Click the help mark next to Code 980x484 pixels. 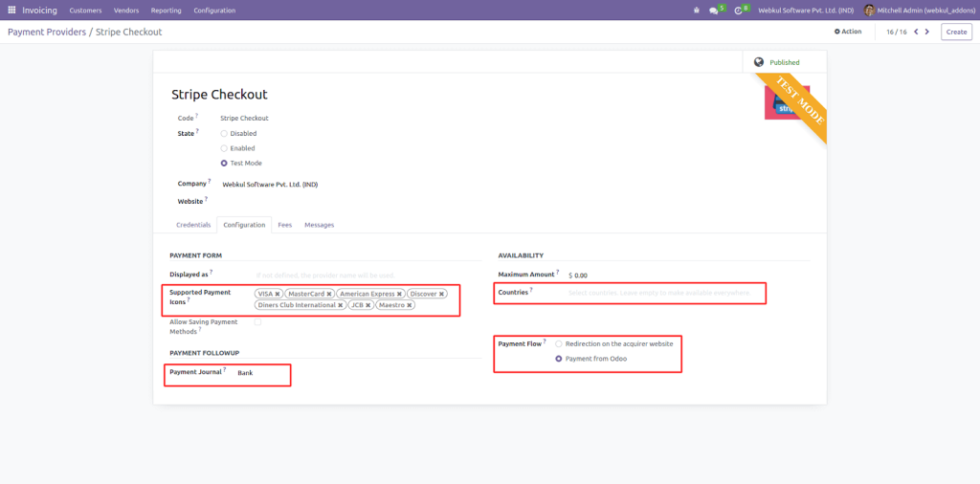coord(197,116)
